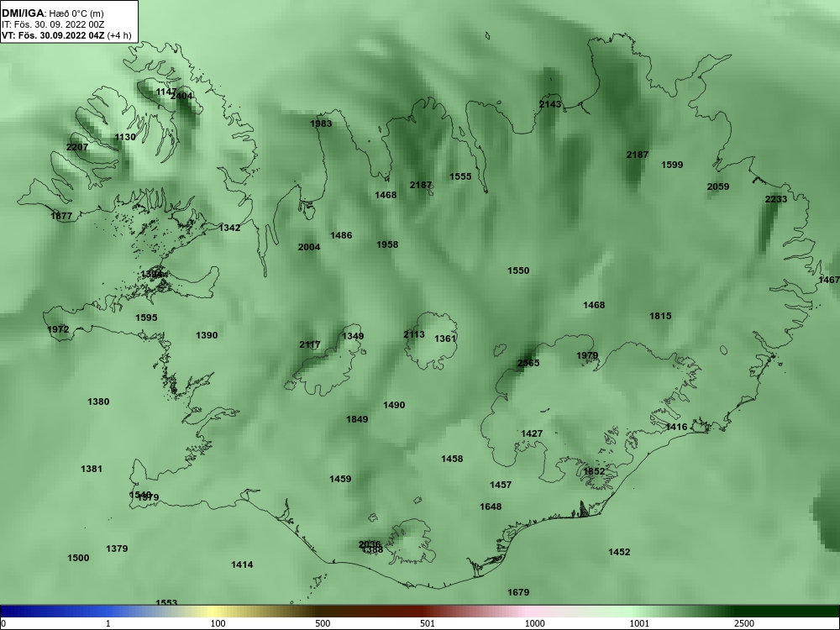This screenshot has width=840, height=630.
Task: Click the "DMI/IGA: Hæð 0°C (m)" title line
Action: pyautogui.click(x=52, y=13)
